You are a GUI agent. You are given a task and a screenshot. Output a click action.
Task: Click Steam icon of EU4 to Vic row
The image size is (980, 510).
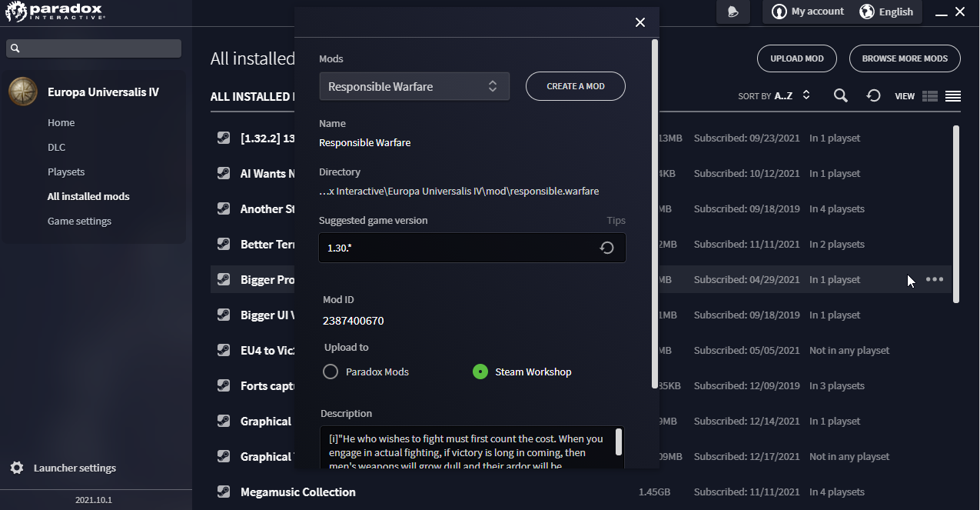coord(223,351)
